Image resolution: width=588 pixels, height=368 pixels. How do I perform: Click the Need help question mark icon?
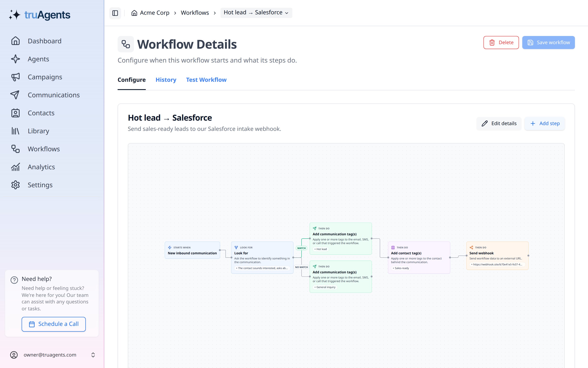point(14,280)
